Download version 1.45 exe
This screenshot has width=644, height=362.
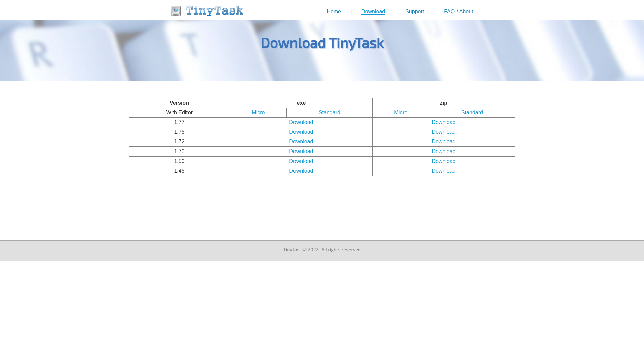(x=301, y=171)
